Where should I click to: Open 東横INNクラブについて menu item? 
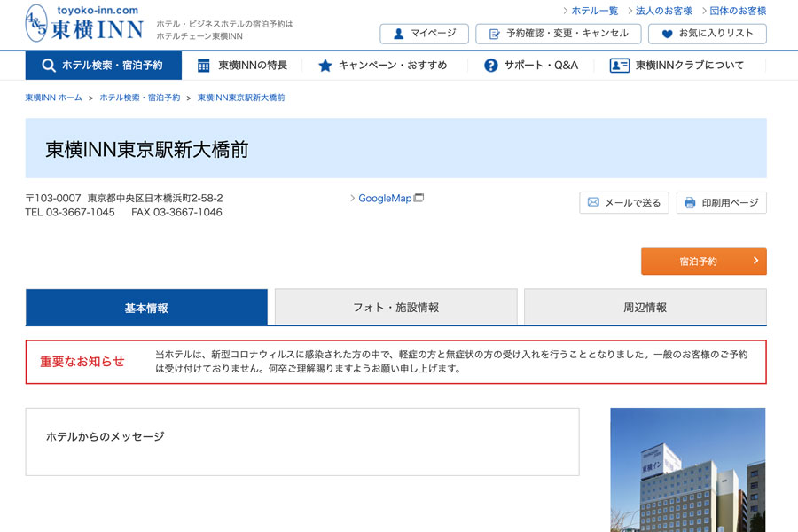click(677, 65)
